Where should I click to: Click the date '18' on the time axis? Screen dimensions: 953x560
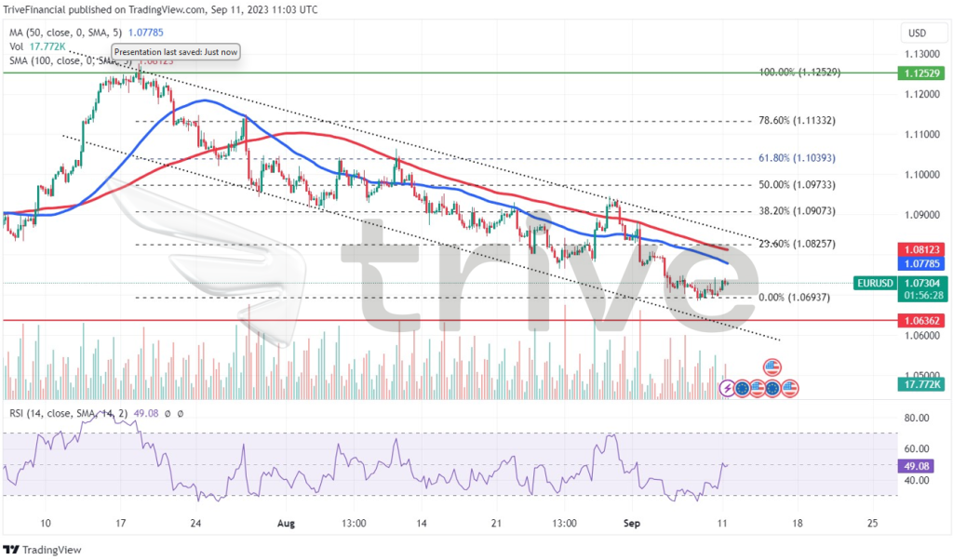coord(797,523)
